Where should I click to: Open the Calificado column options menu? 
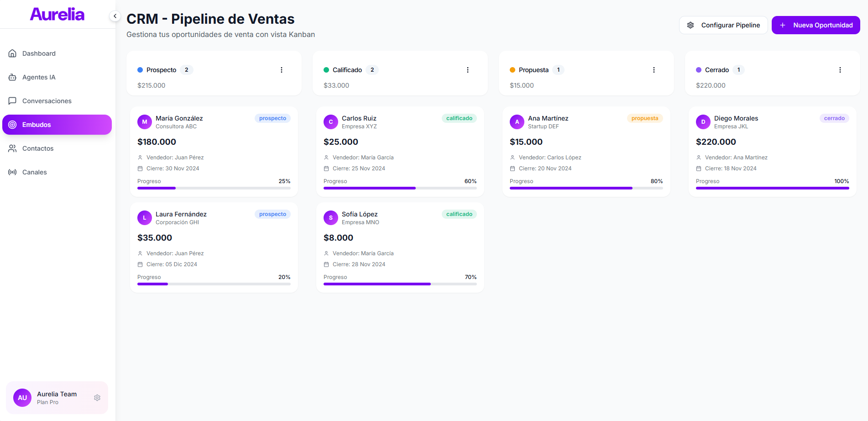coord(468,70)
